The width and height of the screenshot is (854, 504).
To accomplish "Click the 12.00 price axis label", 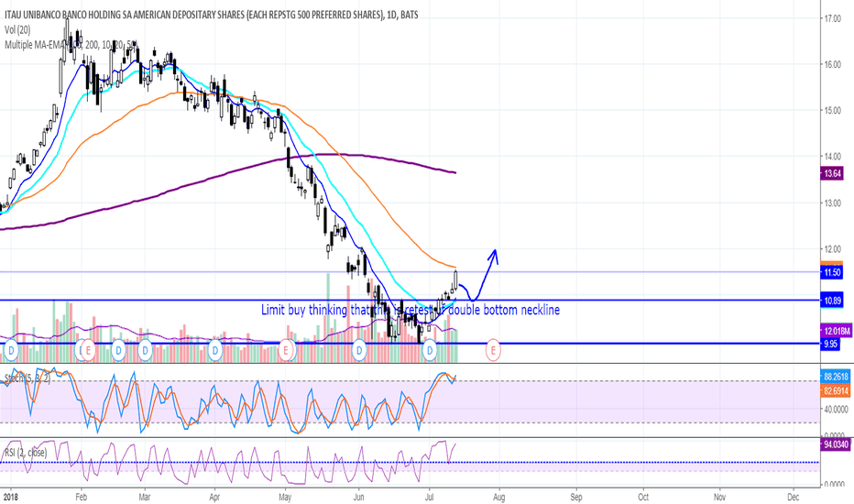I will pyautogui.click(x=833, y=249).
